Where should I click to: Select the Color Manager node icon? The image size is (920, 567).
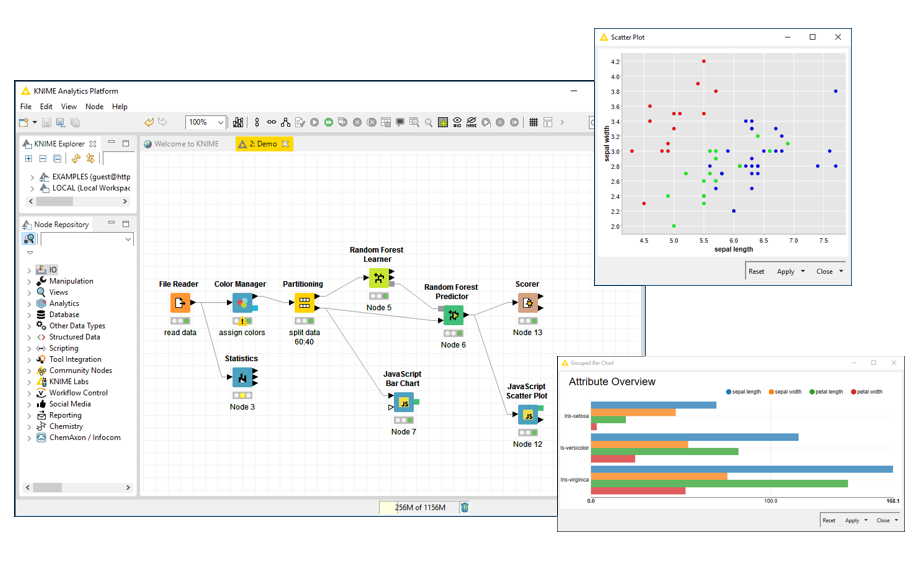(x=242, y=303)
